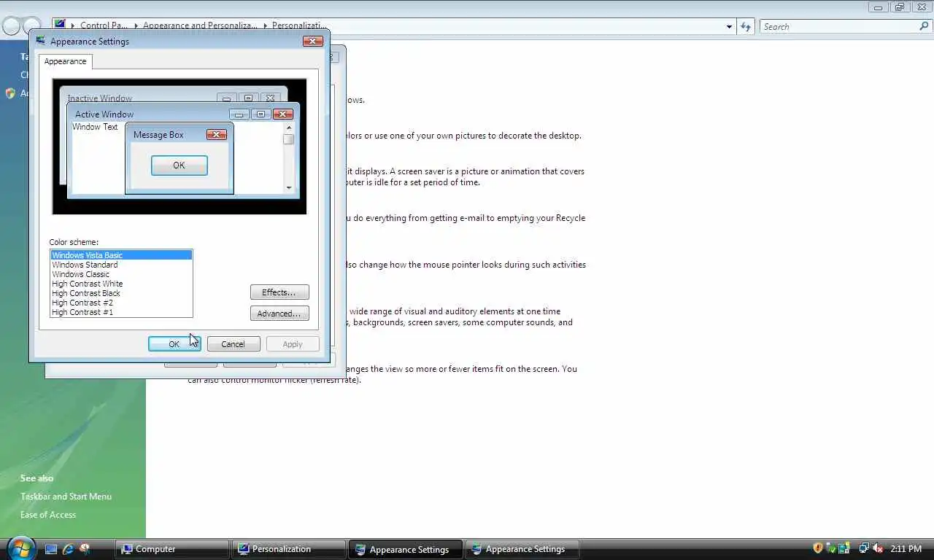Select High Contrast #1 scheme
Screen dimensions: 934x560
click(x=121, y=312)
